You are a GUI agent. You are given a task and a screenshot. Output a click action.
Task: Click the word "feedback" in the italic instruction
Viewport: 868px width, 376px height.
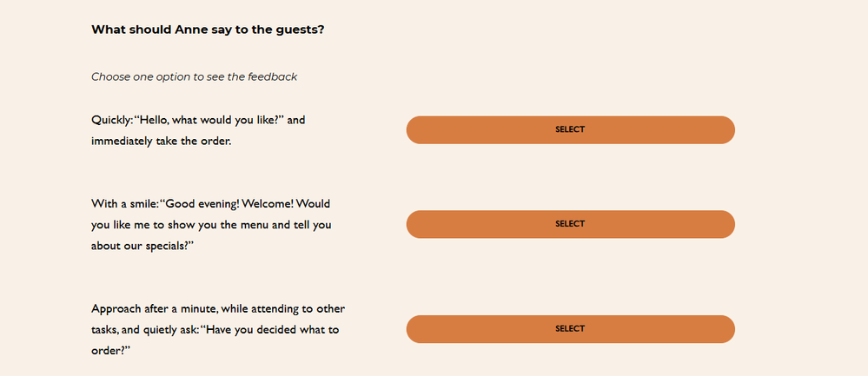click(x=273, y=77)
